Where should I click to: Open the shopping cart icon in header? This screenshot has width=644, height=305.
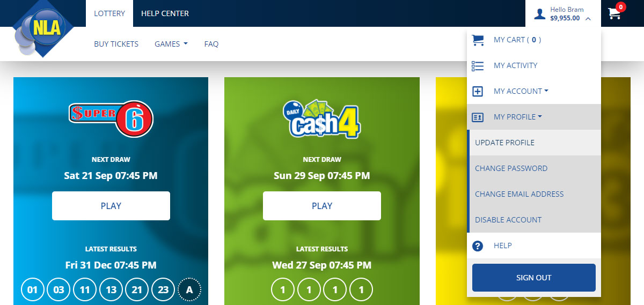615,13
